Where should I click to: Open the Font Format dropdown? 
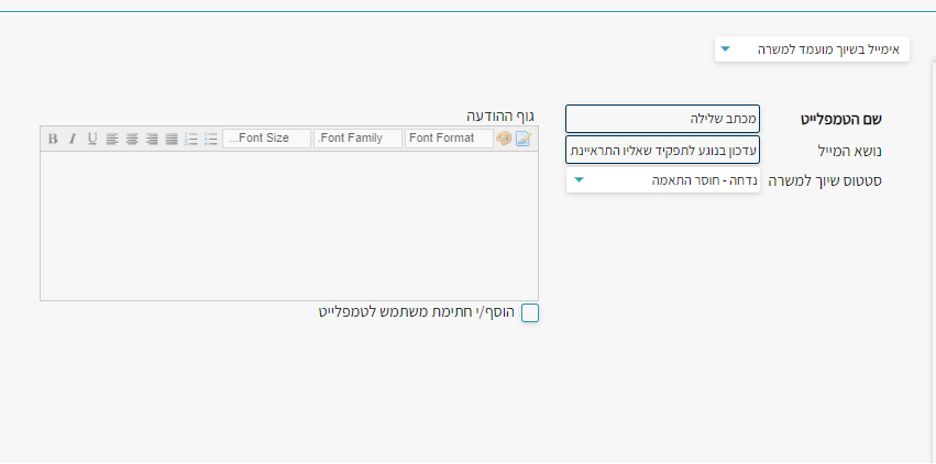point(448,138)
